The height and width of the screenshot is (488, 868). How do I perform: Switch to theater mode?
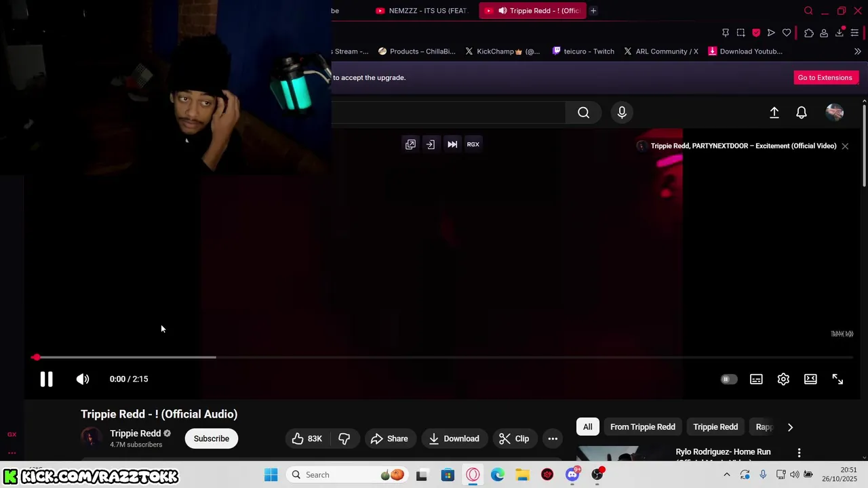tap(810, 380)
